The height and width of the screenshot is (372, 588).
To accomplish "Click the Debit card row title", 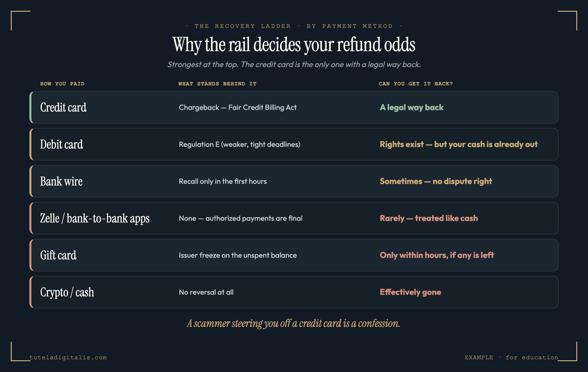I will coord(61,144).
